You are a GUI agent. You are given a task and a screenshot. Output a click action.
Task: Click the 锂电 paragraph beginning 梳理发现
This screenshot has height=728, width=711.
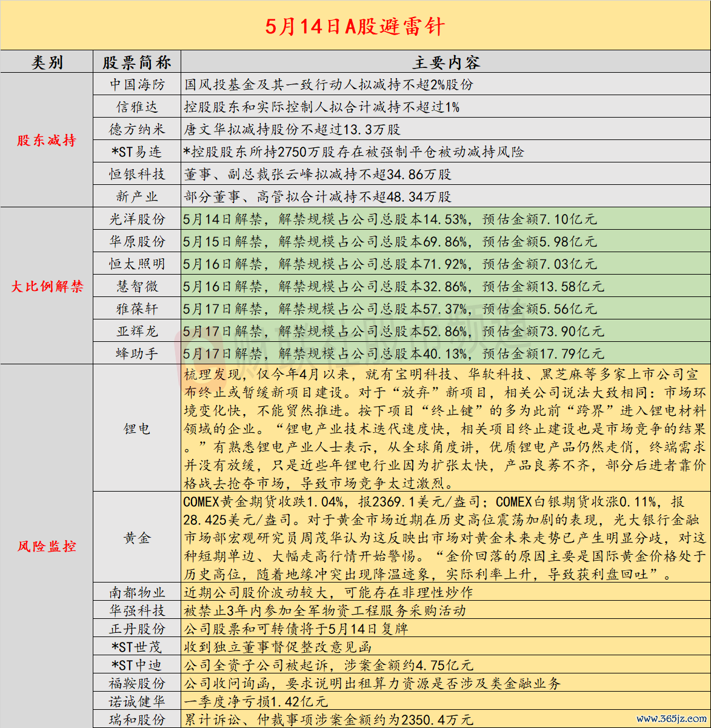(x=445, y=429)
